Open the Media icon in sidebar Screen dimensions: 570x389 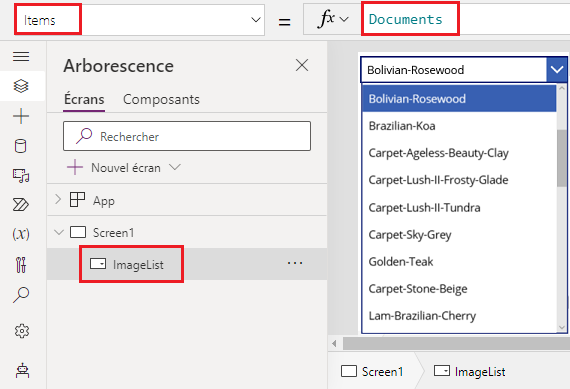click(21, 176)
